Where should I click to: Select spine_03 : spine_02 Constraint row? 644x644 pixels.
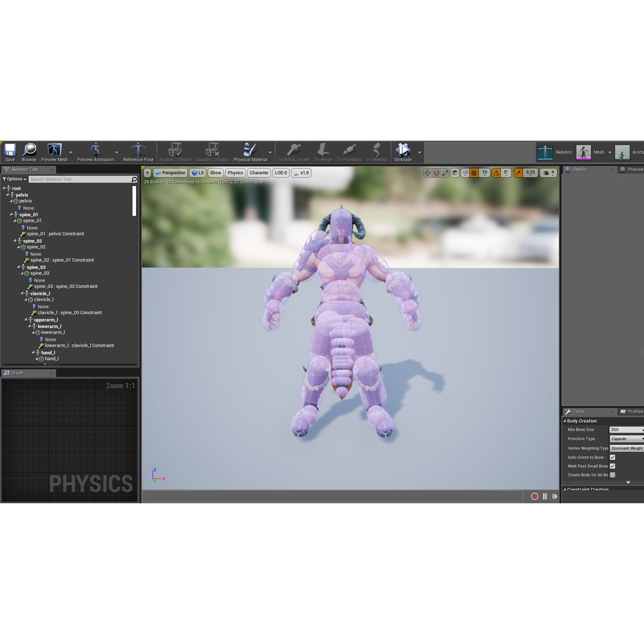[x=63, y=286]
